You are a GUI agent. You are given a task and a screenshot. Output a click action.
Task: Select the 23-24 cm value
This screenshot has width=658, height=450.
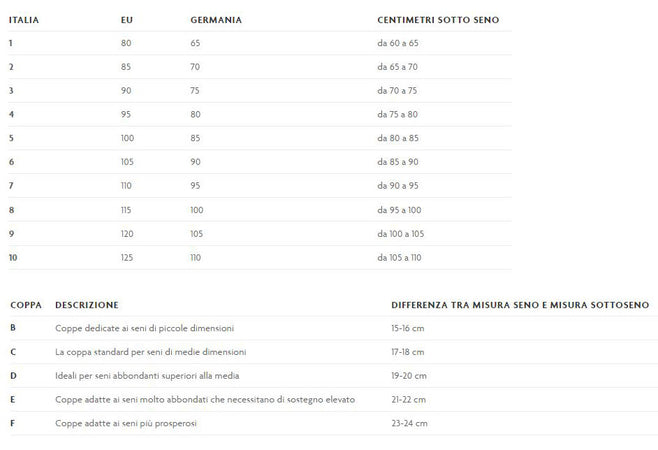point(409,423)
